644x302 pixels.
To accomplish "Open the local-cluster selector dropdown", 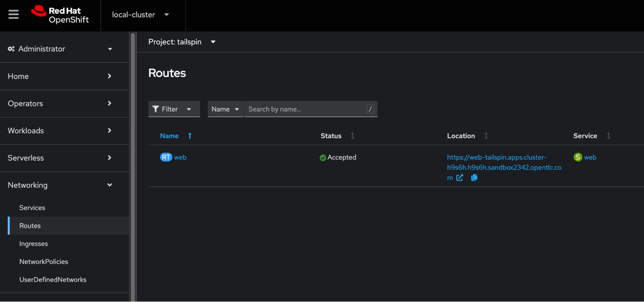I will tap(140, 15).
